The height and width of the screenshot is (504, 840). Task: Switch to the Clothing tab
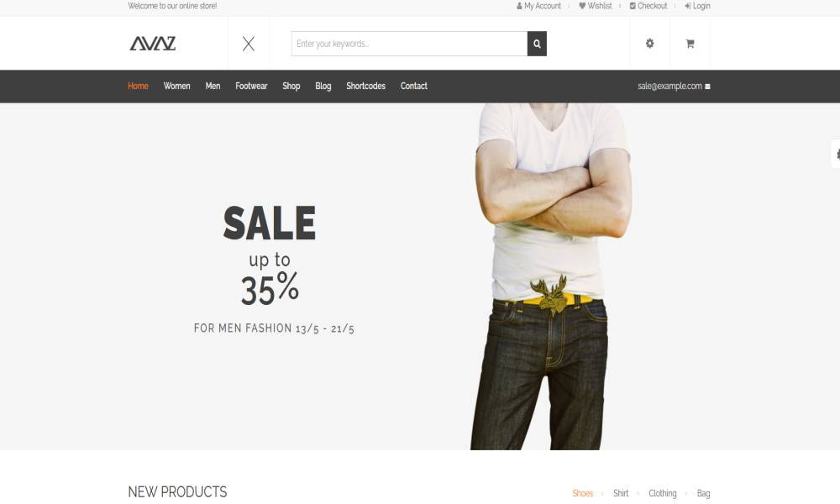pyautogui.click(x=663, y=493)
